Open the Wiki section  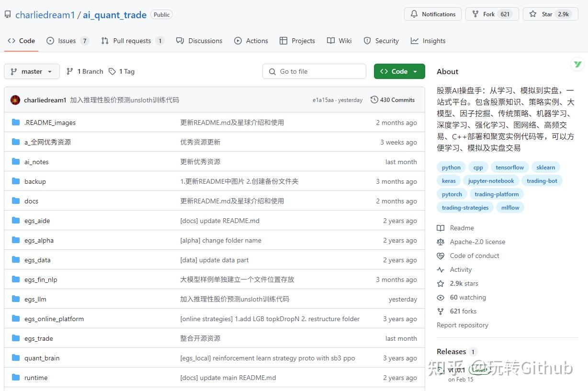[339, 41]
